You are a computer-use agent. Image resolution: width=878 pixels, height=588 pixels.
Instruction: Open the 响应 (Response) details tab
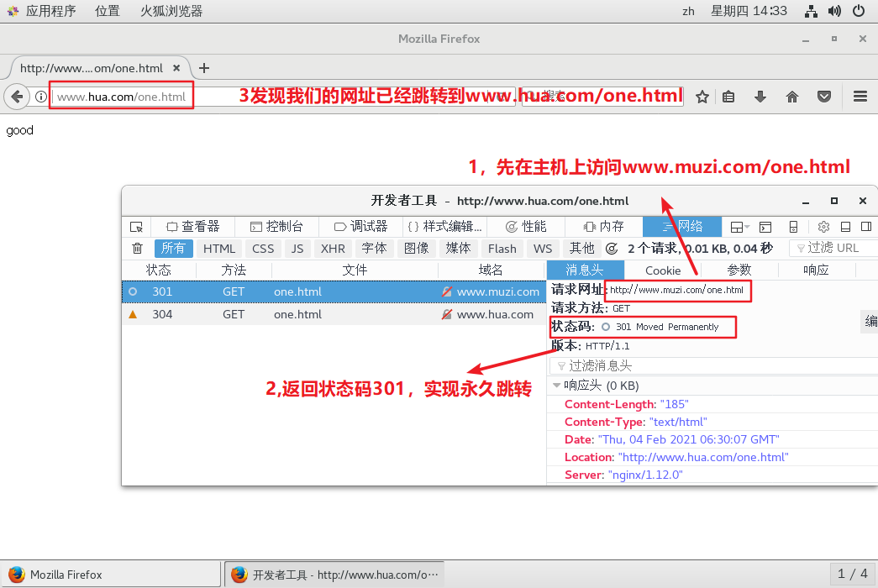[x=816, y=270]
